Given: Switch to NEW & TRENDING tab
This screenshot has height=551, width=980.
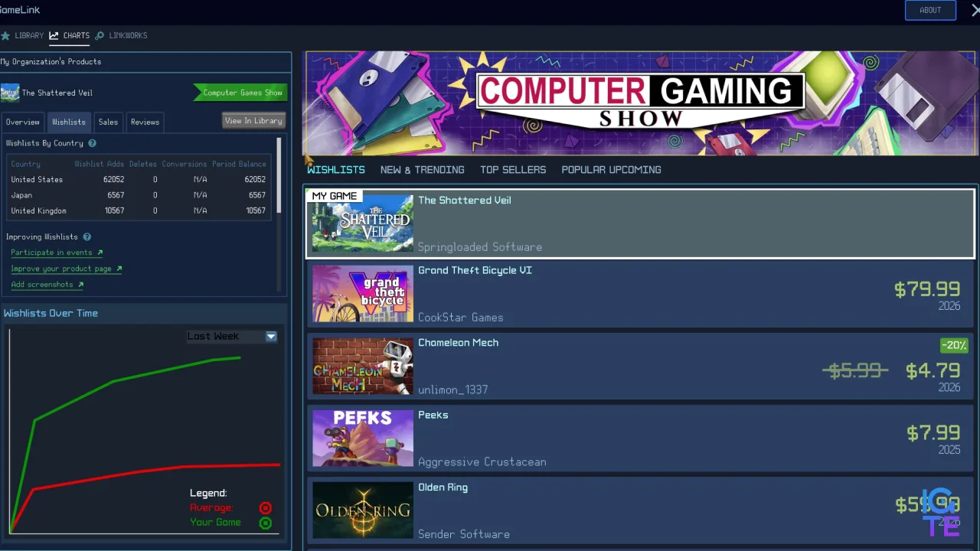Looking at the screenshot, I should tap(423, 170).
